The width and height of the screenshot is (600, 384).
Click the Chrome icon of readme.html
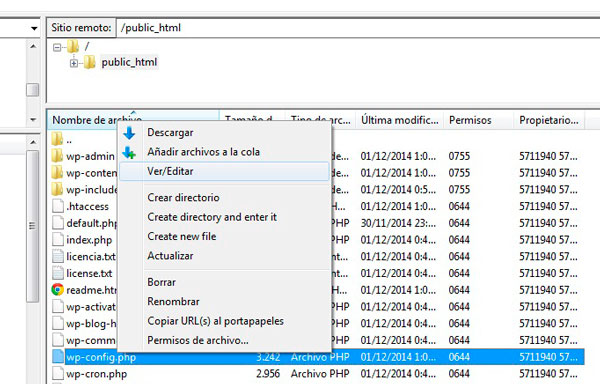point(57,290)
